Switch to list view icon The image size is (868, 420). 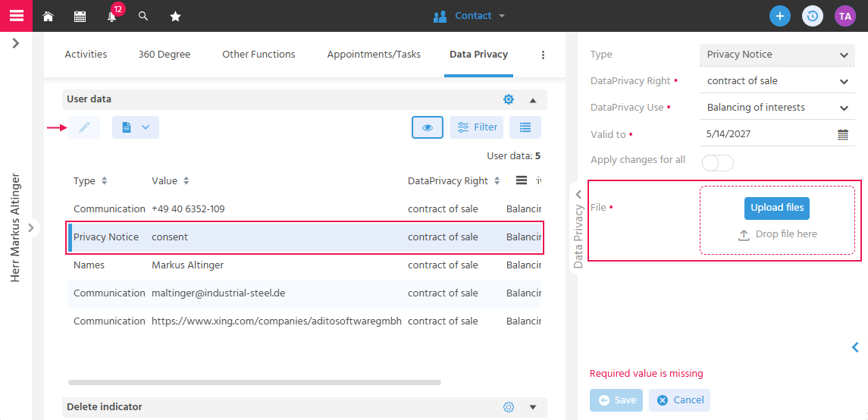tap(525, 127)
